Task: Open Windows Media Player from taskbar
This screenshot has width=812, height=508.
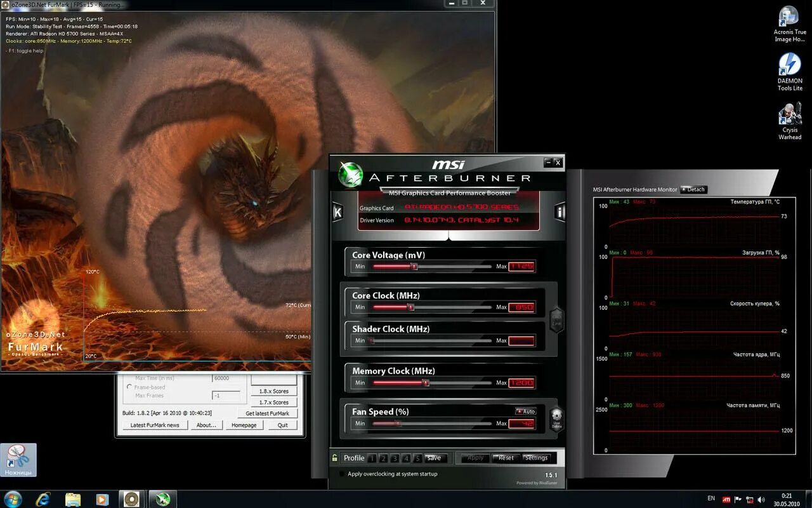Action: point(101,498)
